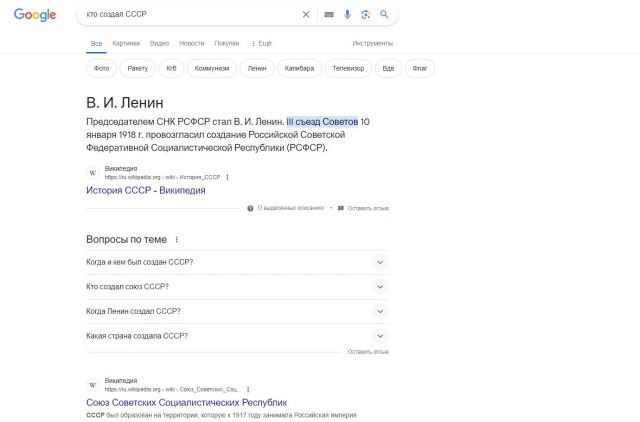640x422 pixels.
Task: Open 'Союз Советских Социалистических Республик' link
Action: (187, 402)
